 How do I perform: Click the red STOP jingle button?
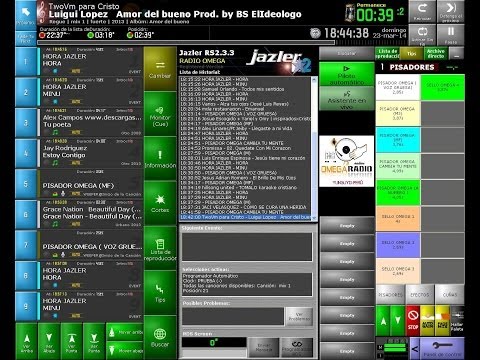[x=413, y=320]
